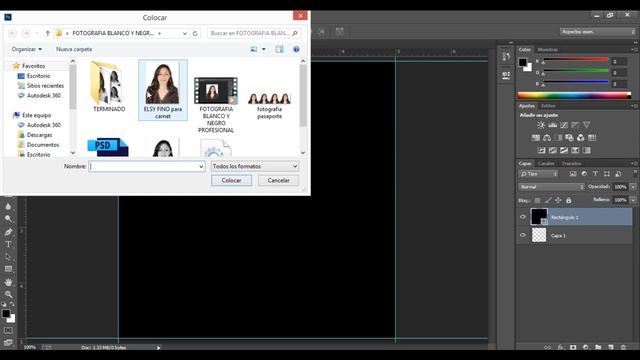Image resolution: width=640 pixels, height=360 pixels.
Task: Select the Path Selection tool
Action: click(8, 257)
